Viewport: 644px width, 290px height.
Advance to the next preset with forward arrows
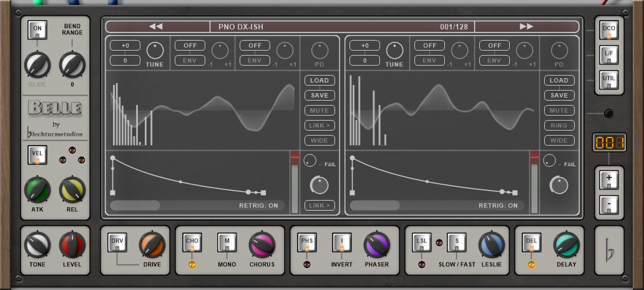click(x=526, y=26)
